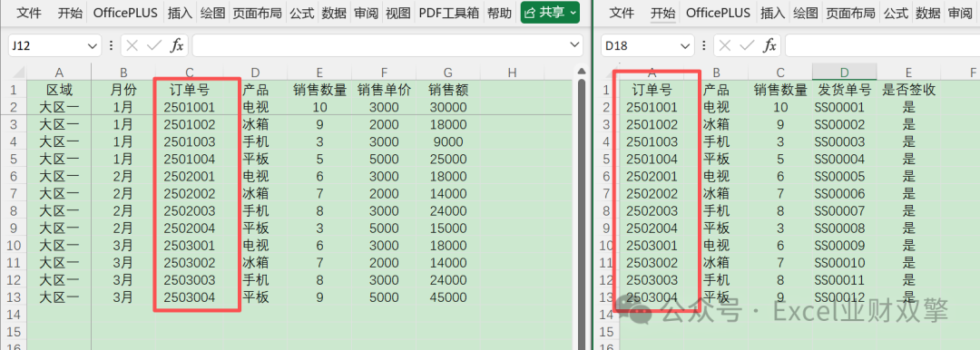Click the scroll up arrow in left window
The height and width of the screenshot is (350, 980).
[582, 72]
